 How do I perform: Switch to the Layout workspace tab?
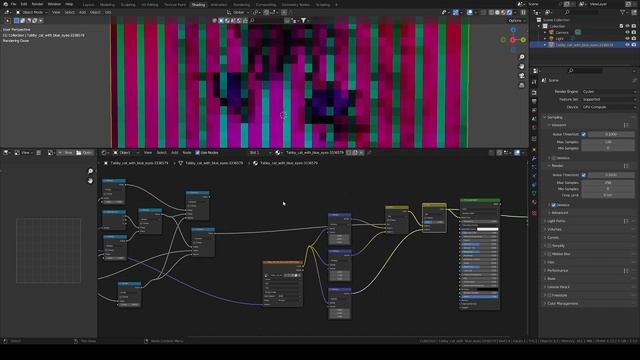point(88,5)
